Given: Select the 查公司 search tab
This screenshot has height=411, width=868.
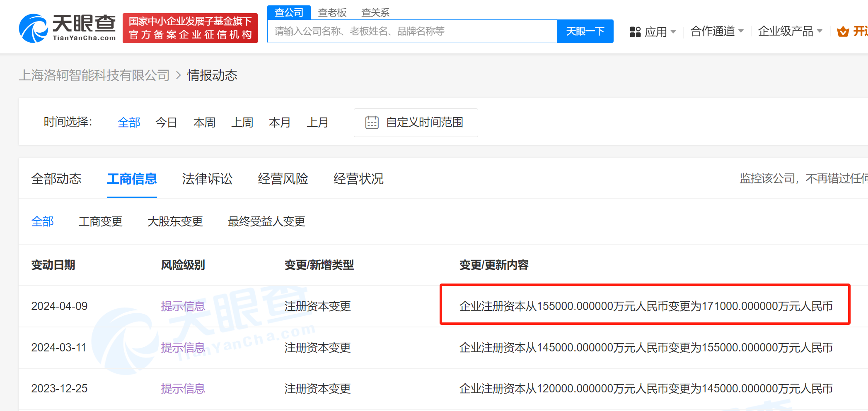Looking at the screenshot, I should click(x=289, y=12).
